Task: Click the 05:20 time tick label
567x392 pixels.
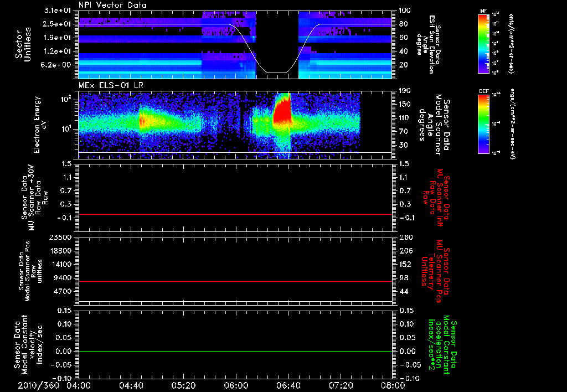Action: coord(183,385)
